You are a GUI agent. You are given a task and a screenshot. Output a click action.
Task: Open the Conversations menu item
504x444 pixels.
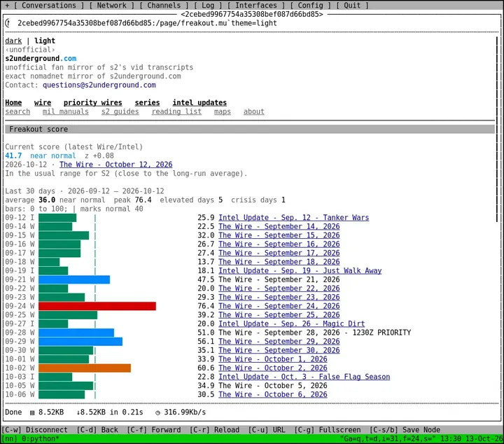pyautogui.click(x=49, y=5)
